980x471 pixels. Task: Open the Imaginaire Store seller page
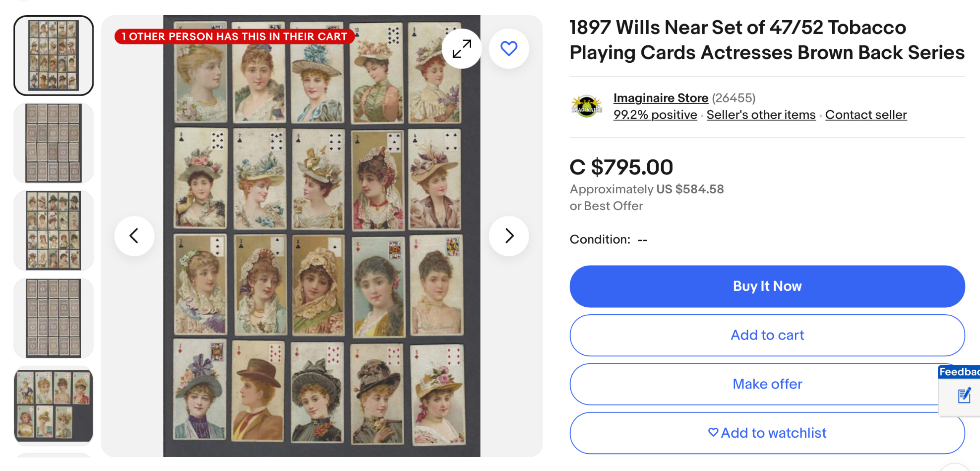(660, 98)
